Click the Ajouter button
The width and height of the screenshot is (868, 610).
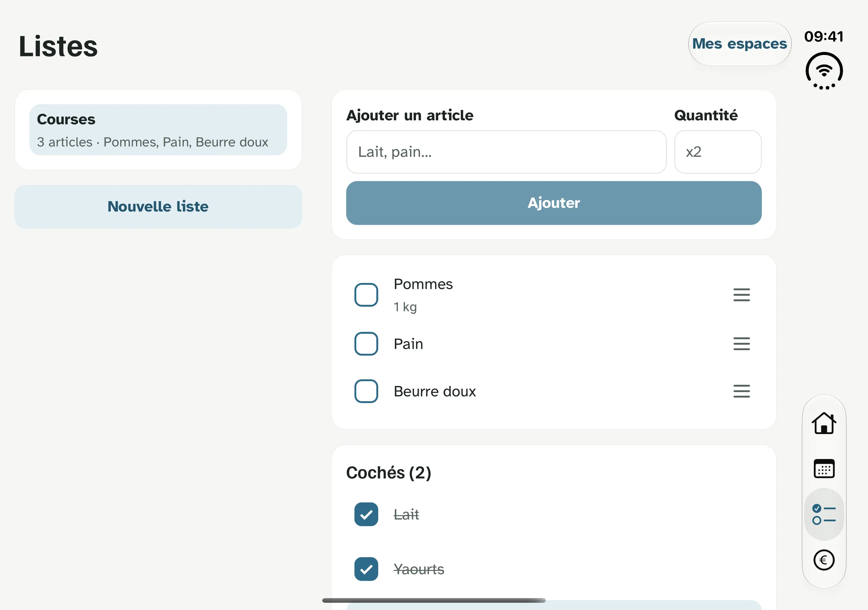tap(554, 203)
